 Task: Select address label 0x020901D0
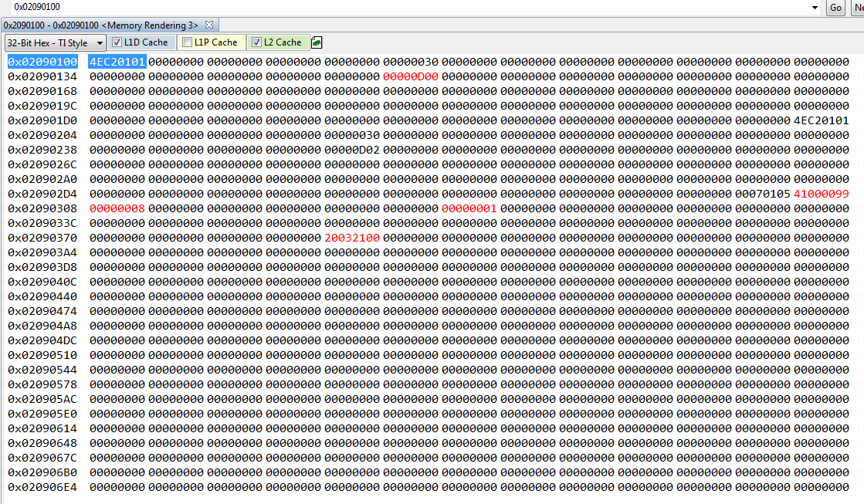(x=42, y=120)
